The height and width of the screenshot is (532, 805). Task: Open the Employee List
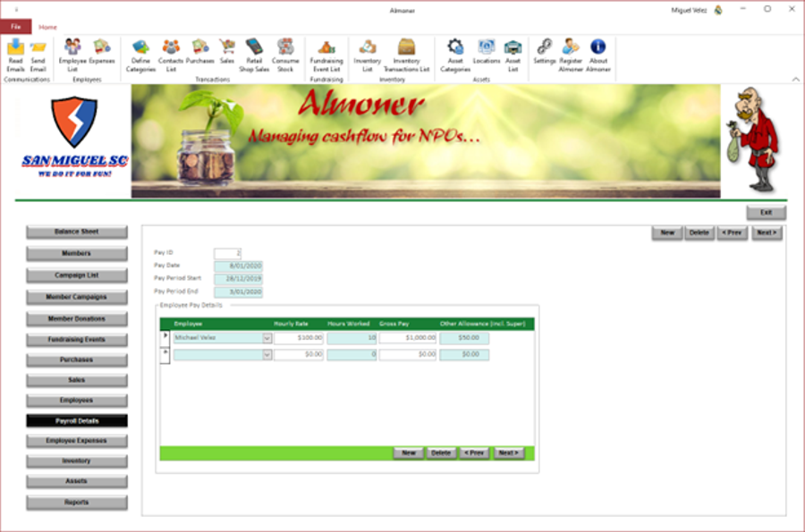(72, 55)
